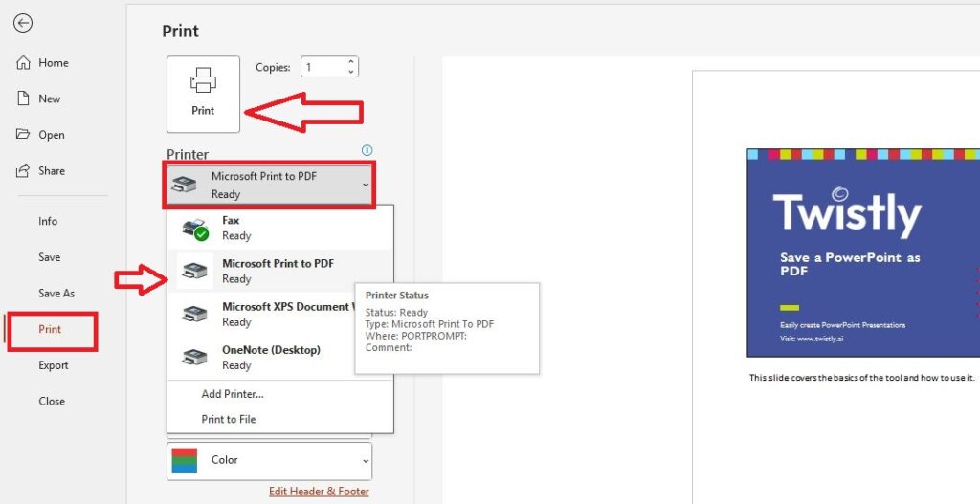Go to Home in the sidebar
The width and height of the screenshot is (980, 504).
click(x=54, y=62)
